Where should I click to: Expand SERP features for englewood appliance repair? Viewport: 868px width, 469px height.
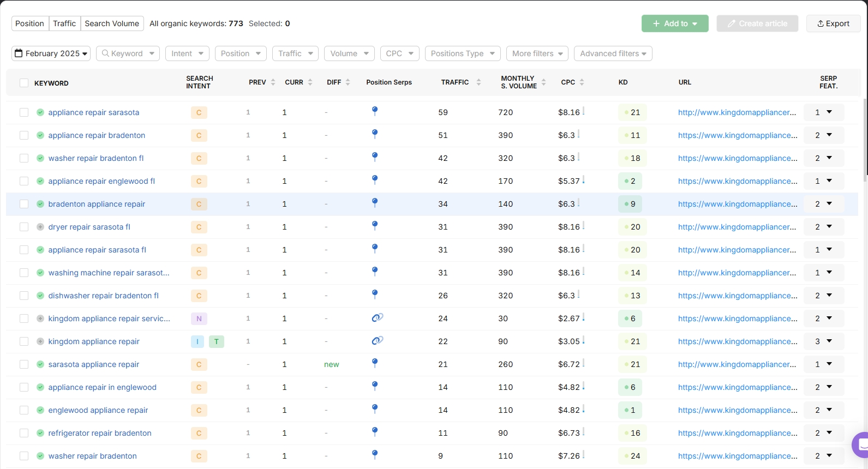pos(829,410)
